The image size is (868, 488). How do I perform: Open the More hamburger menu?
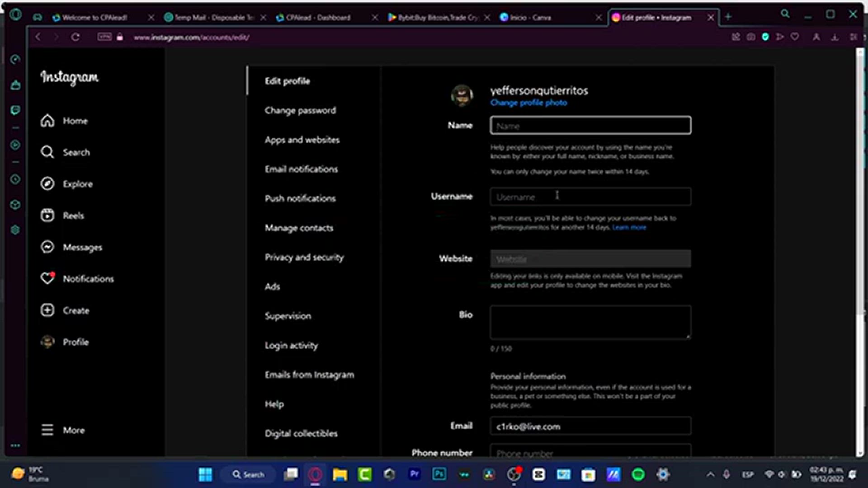(47, 430)
